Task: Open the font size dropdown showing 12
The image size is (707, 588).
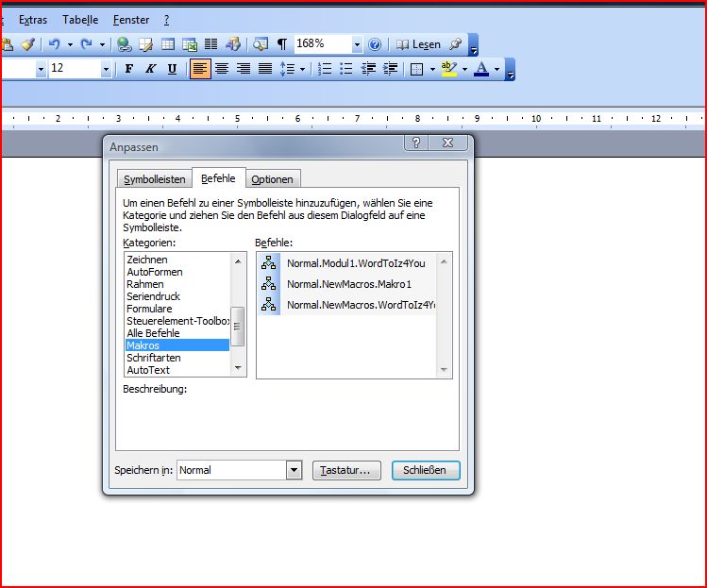Action: click(x=106, y=69)
